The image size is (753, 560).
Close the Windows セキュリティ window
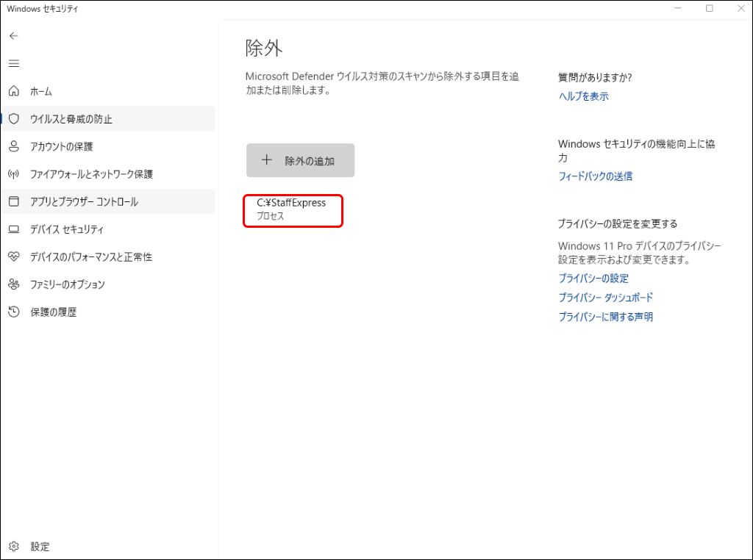(x=741, y=9)
